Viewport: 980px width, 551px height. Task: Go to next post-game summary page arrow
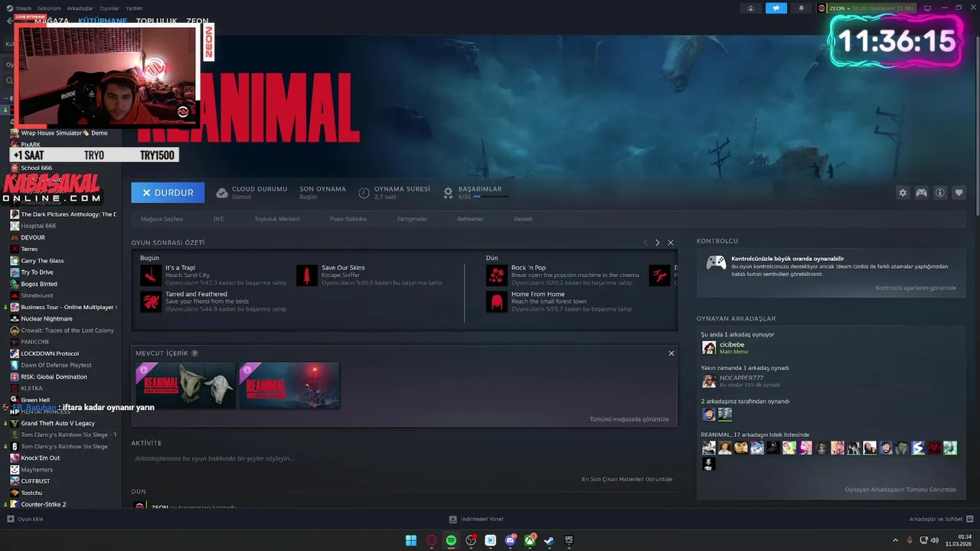pos(657,243)
